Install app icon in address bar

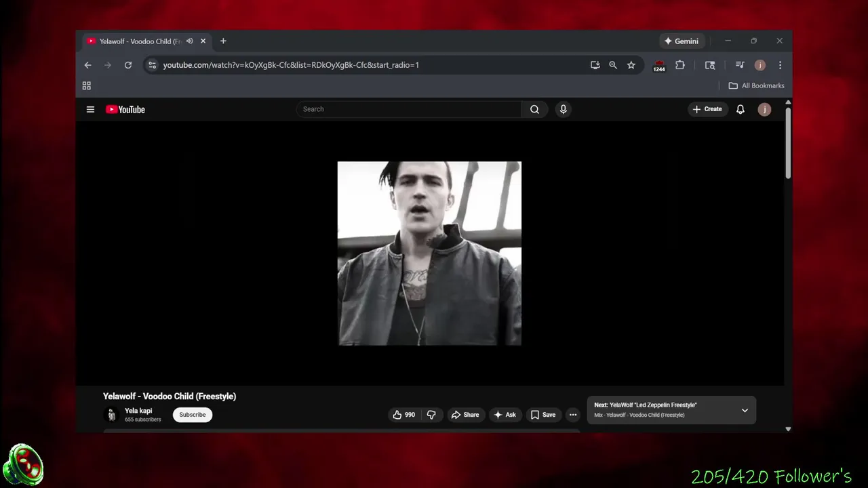pyautogui.click(x=595, y=65)
